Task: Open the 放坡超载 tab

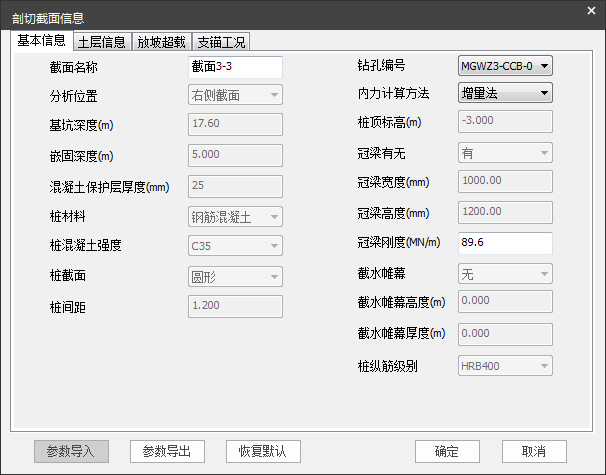Action: click(x=161, y=42)
